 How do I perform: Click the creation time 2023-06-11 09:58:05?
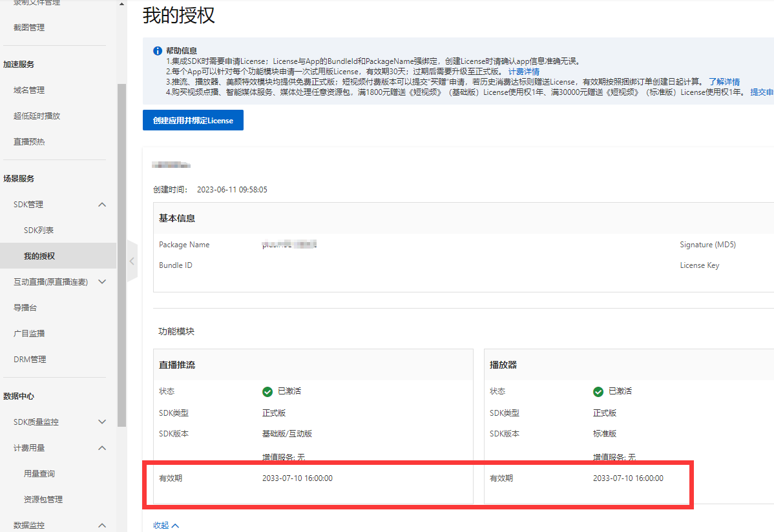pyautogui.click(x=232, y=190)
